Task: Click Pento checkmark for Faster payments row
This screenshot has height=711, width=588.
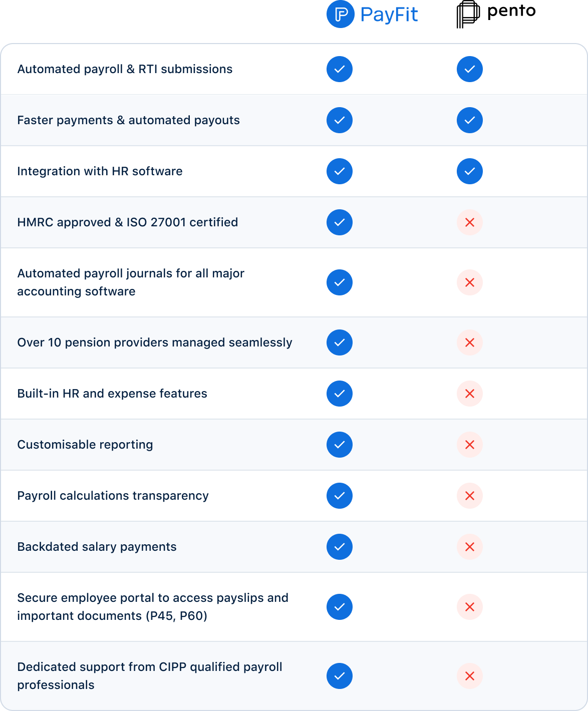Action: click(470, 120)
